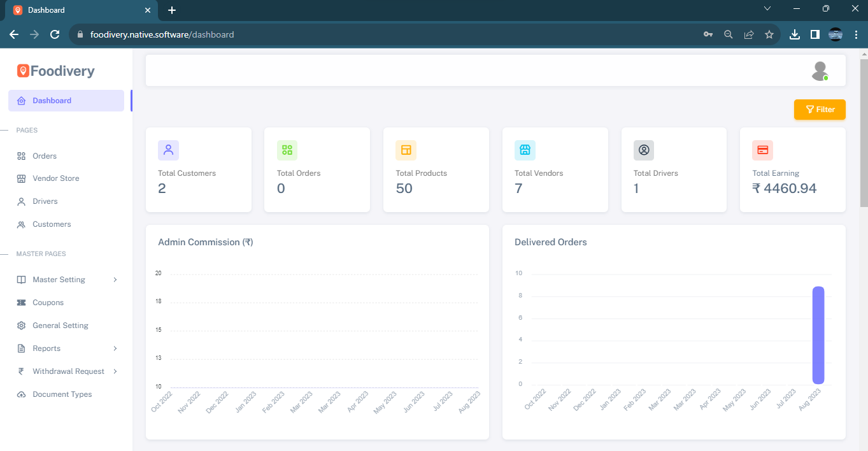Screen dimensions: 868x451
Task: Open the saved passwords key icon
Action: coord(708,34)
